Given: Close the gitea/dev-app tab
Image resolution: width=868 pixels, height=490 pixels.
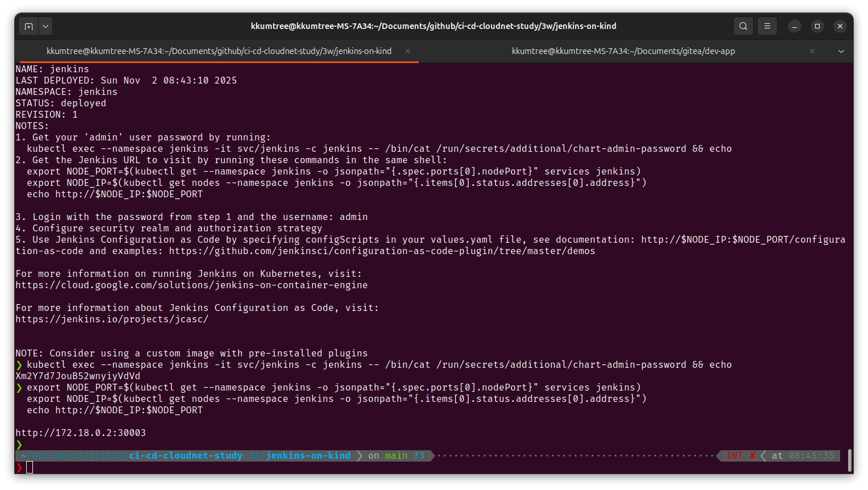Looking at the screenshot, I should point(812,51).
